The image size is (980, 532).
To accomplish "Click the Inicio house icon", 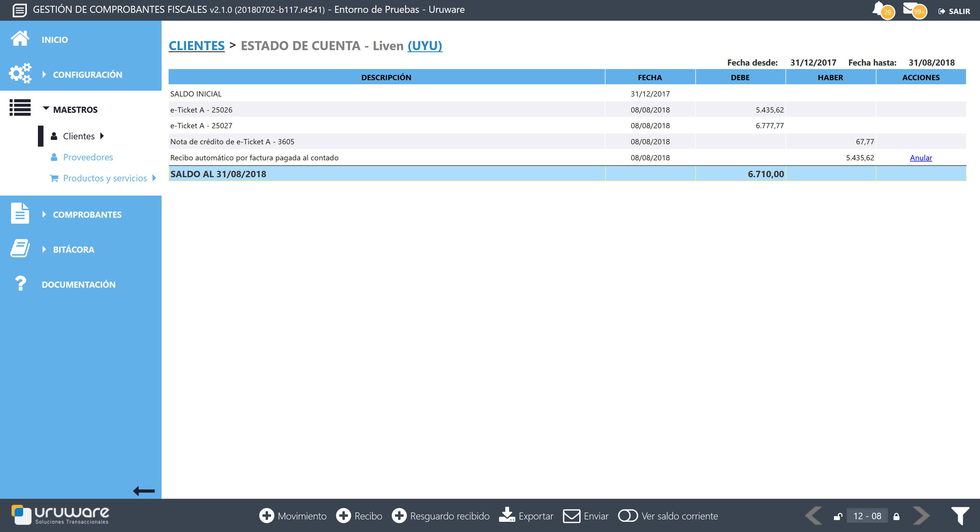I will click(x=20, y=39).
